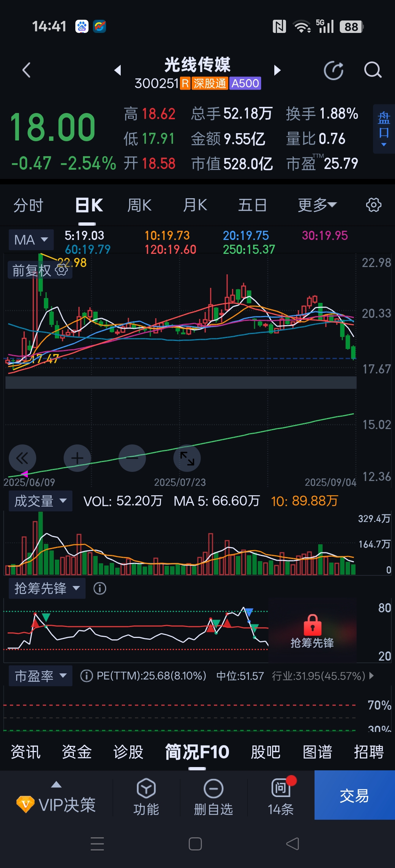Screen dimensions: 395x868
Task: Open the 招聘 tab
Action: coord(369,752)
